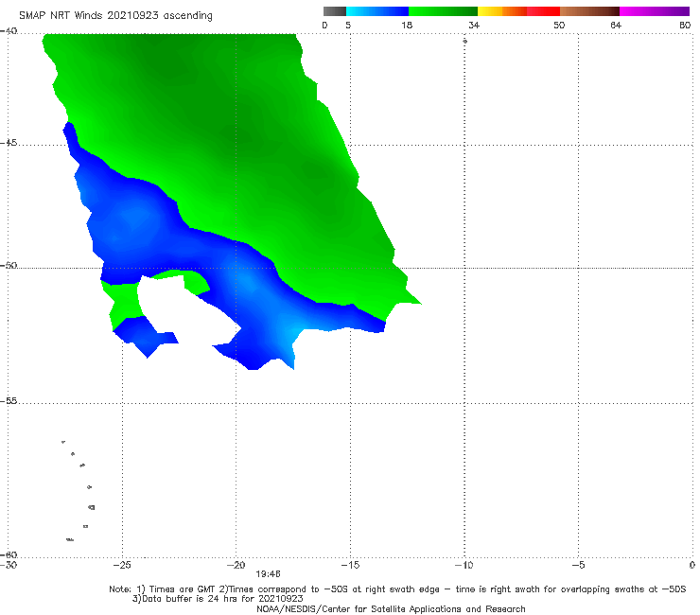Pick the brown segment of the color bar

click(x=589, y=11)
